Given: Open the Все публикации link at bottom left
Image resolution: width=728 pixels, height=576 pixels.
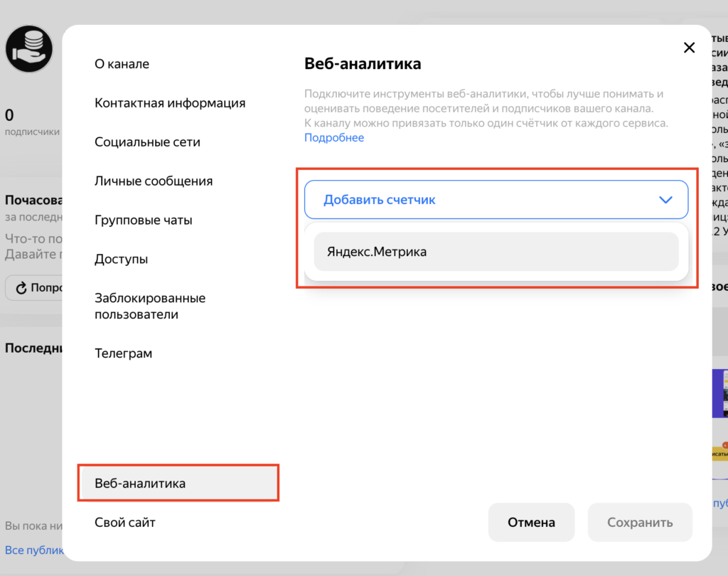Looking at the screenshot, I should click(32, 550).
